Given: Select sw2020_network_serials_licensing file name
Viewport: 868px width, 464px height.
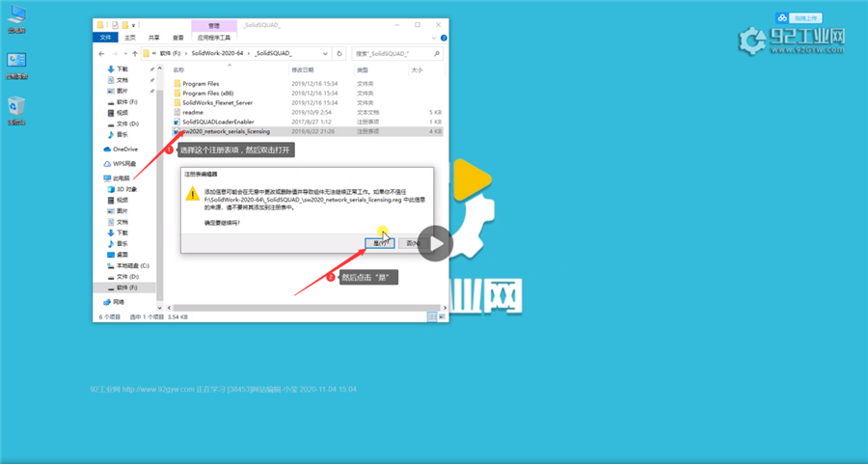Looking at the screenshot, I should tap(227, 132).
